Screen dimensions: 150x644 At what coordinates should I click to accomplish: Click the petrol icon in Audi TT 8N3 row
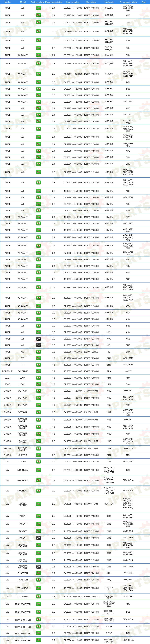(38, 358)
